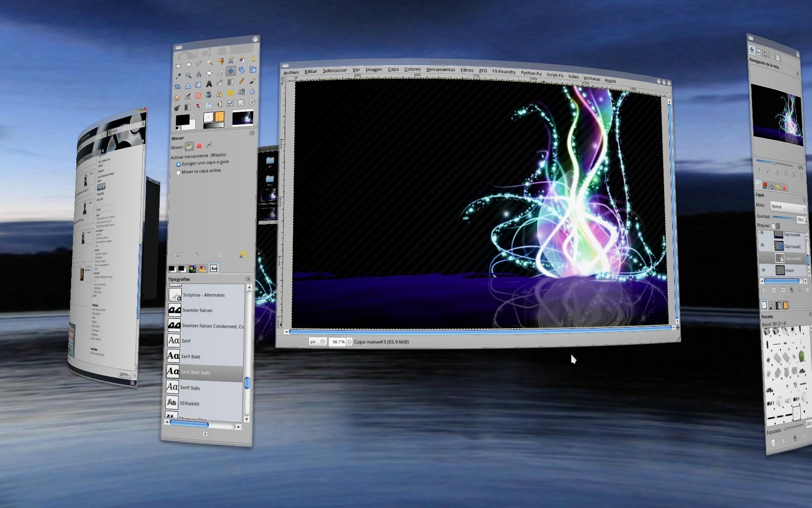
Task: Select the Bucket Fill tool
Action: [219, 83]
